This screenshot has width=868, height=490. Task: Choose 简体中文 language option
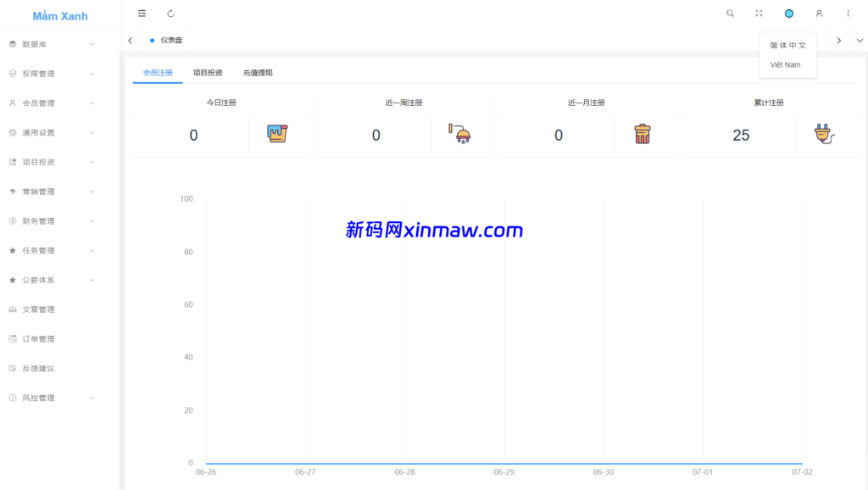coord(787,46)
